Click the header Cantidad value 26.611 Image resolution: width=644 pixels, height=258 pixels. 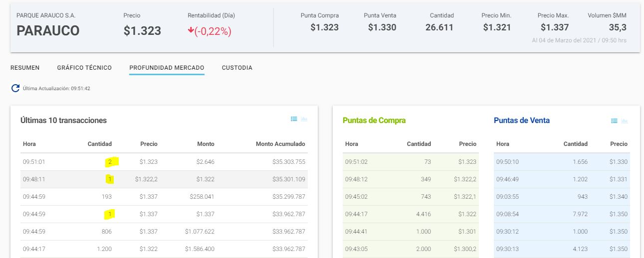coord(439,27)
